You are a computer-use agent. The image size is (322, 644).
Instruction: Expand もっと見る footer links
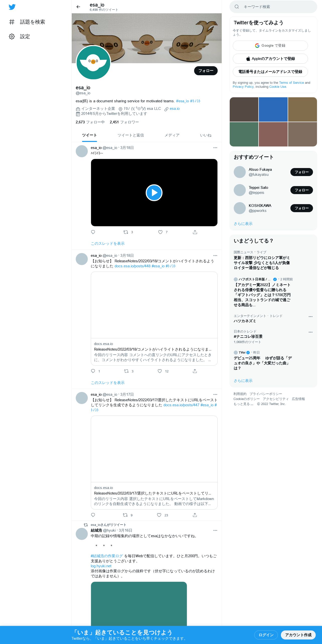(x=243, y=404)
